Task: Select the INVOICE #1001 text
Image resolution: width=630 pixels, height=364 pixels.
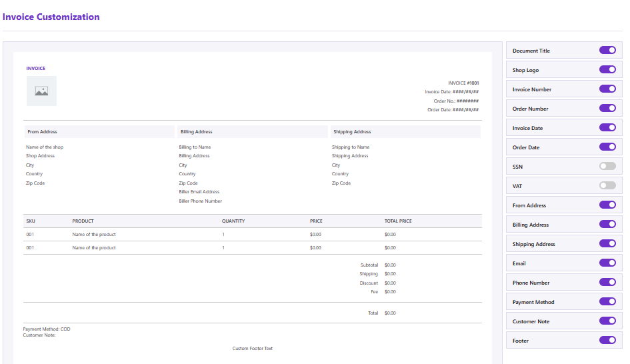Action: coord(463,83)
